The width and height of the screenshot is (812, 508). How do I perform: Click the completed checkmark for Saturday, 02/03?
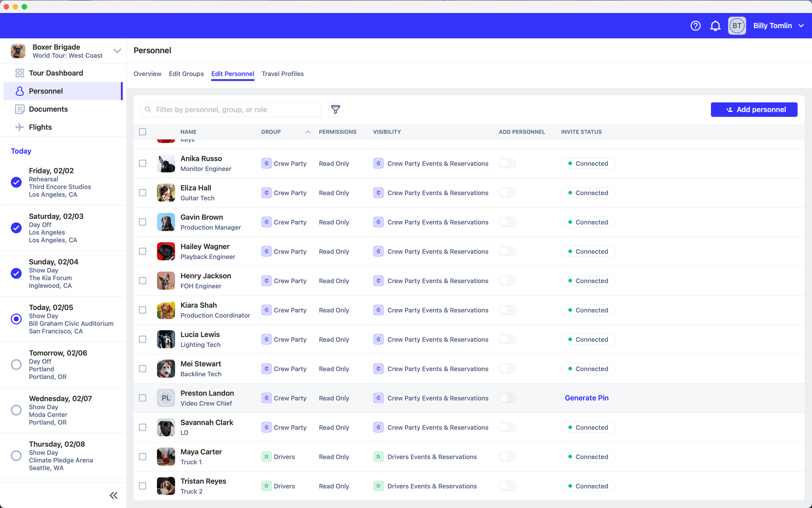[x=16, y=228]
